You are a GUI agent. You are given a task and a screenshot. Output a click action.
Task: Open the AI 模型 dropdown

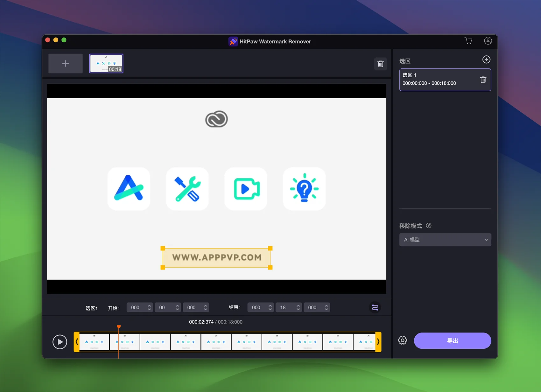[x=445, y=240]
